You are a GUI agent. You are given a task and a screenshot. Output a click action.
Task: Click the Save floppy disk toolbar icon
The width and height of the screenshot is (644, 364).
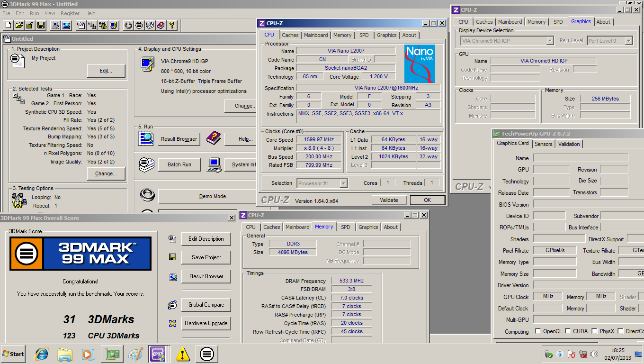click(x=41, y=25)
